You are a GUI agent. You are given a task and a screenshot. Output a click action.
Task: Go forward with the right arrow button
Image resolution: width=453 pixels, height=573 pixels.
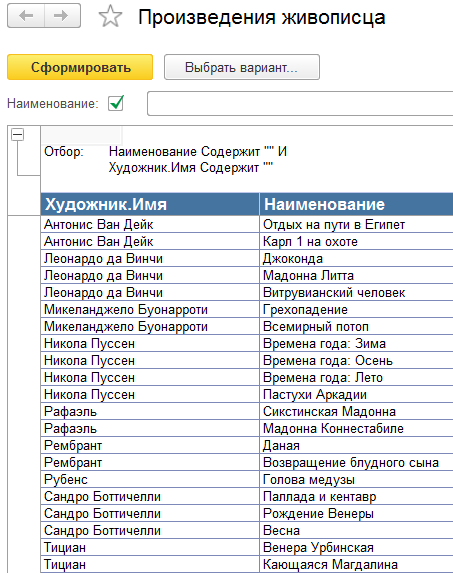coord(62,16)
